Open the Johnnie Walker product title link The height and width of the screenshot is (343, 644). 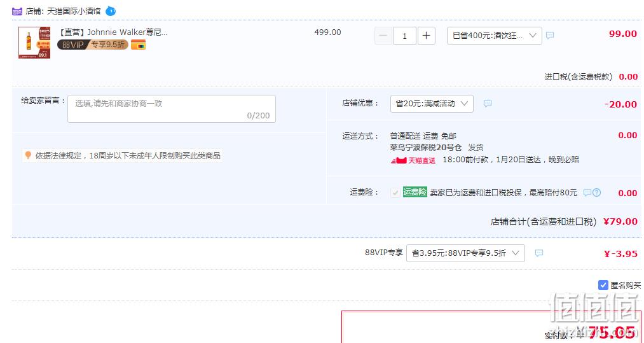pos(113,32)
